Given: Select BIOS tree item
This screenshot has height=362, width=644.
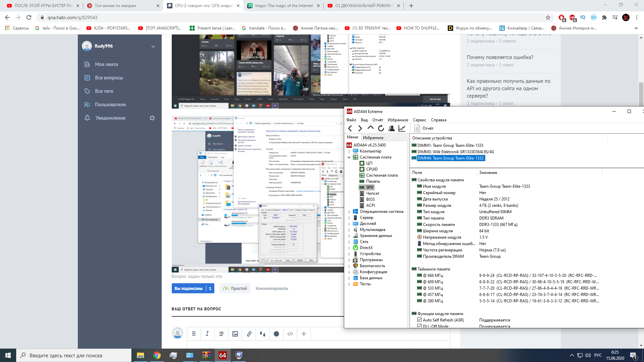Looking at the screenshot, I should [370, 199].
